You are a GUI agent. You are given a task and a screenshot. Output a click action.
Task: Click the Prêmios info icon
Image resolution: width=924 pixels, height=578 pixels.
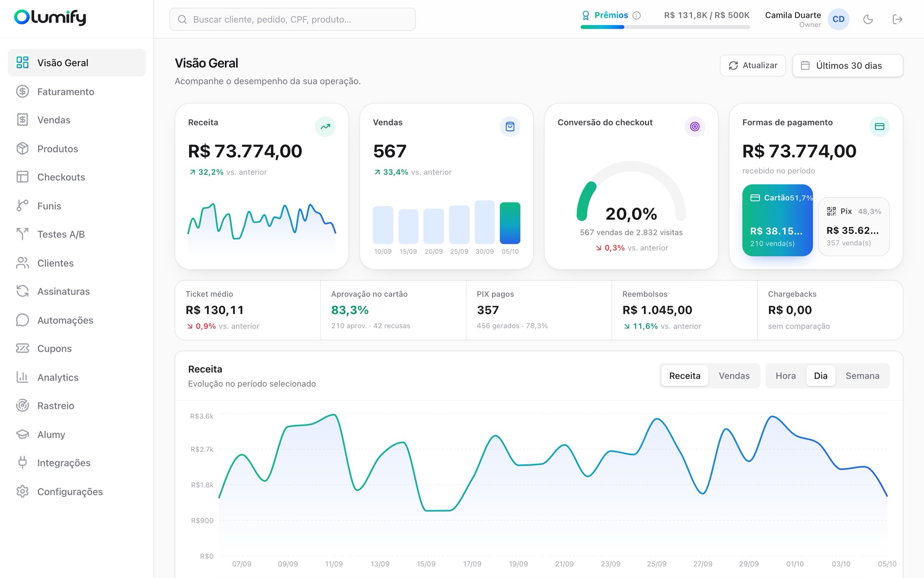tap(637, 15)
